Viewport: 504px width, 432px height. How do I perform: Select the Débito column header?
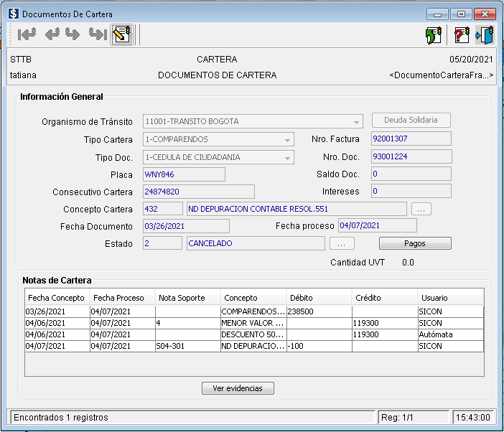click(302, 297)
